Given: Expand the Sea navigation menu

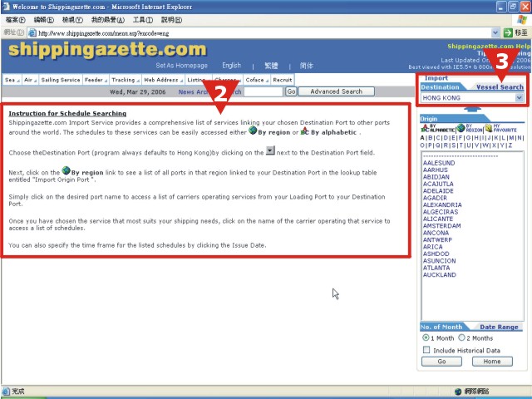Looking at the screenshot, I should [x=12, y=80].
